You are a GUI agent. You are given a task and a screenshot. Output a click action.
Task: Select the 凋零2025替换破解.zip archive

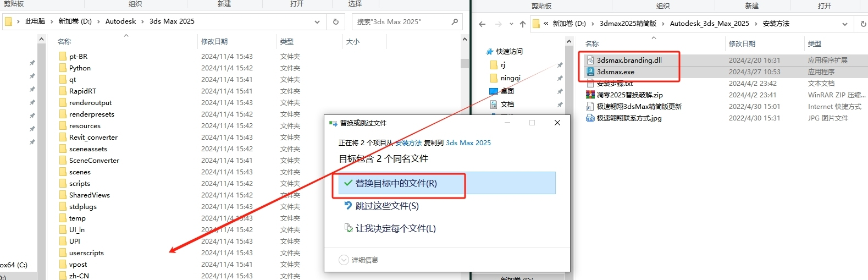[x=630, y=95]
